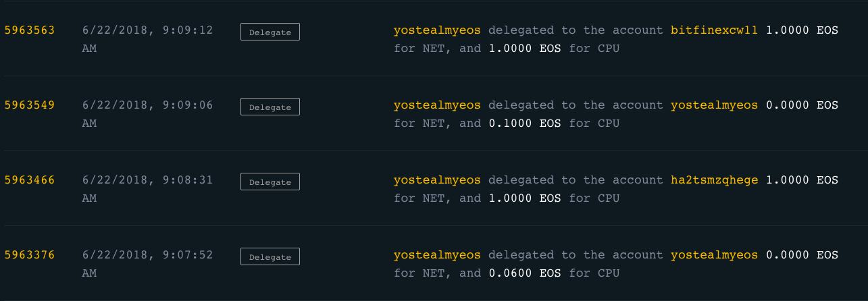This screenshot has height=301, width=868.
Task: Open sender yostealmyeos delegating to bitfinexcw11
Action: pos(437,30)
